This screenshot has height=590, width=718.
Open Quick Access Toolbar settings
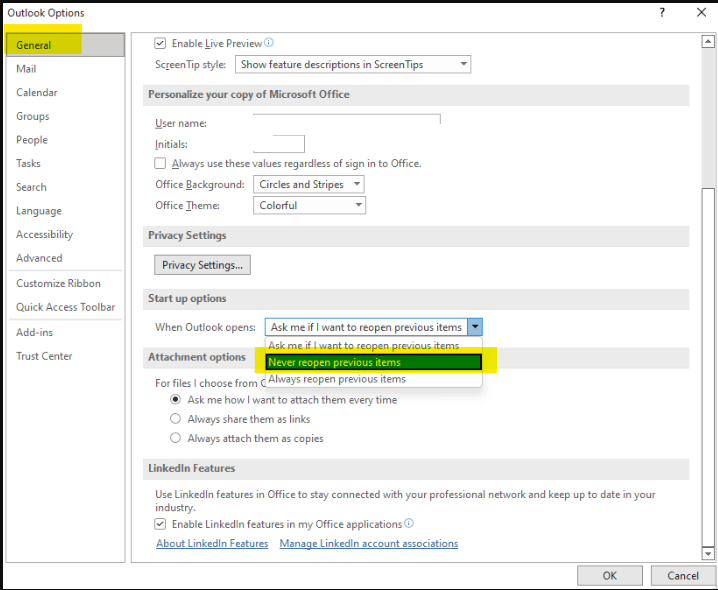tap(65, 307)
